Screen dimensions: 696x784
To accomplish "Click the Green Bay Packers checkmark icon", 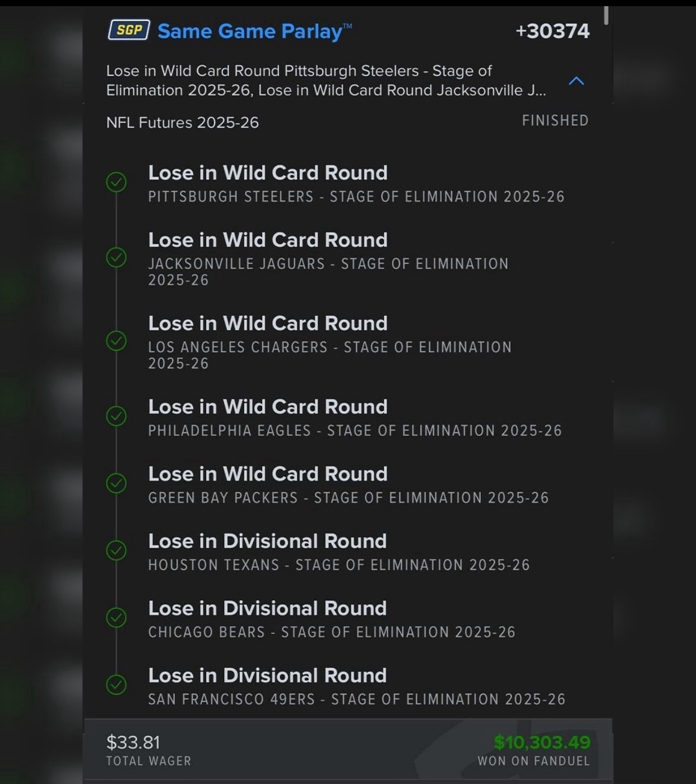I will [x=117, y=483].
